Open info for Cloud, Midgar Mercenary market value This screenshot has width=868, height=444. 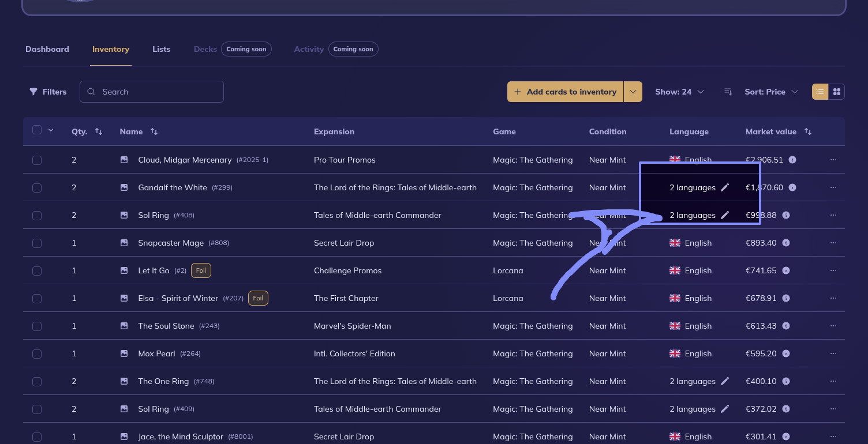792,160
